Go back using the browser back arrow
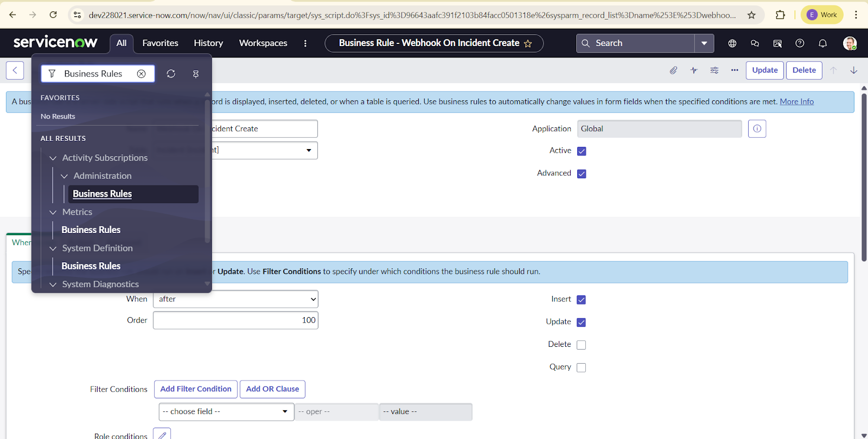 pos(13,15)
